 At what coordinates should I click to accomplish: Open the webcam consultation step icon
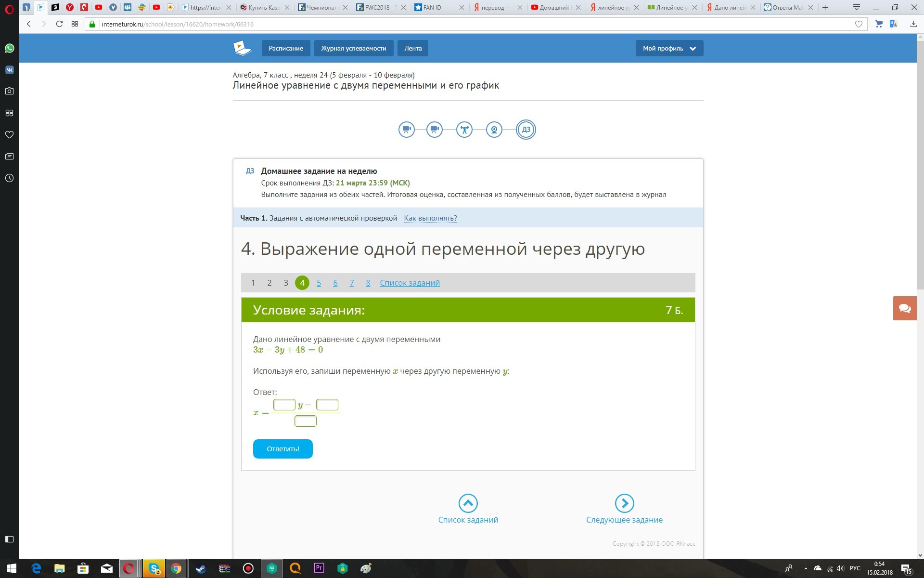click(x=494, y=130)
